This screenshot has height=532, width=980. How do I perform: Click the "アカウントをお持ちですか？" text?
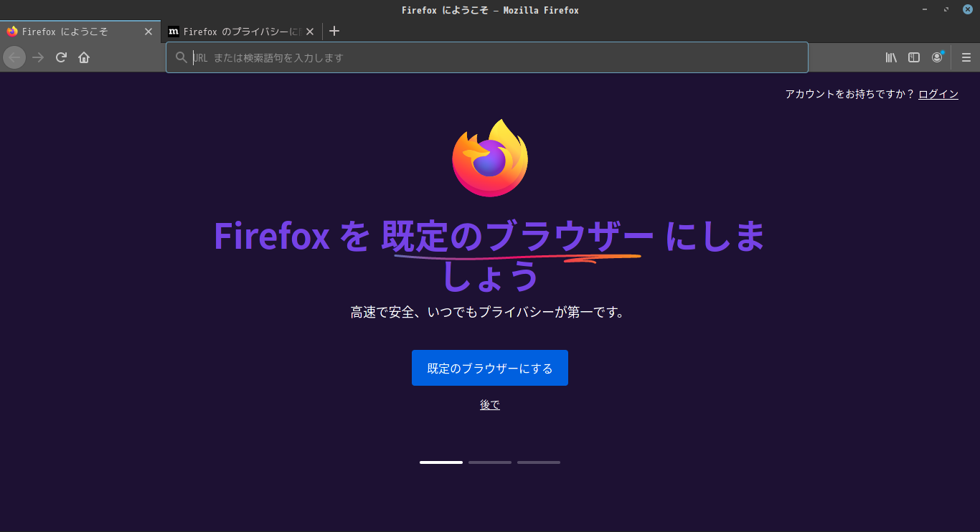850,94
